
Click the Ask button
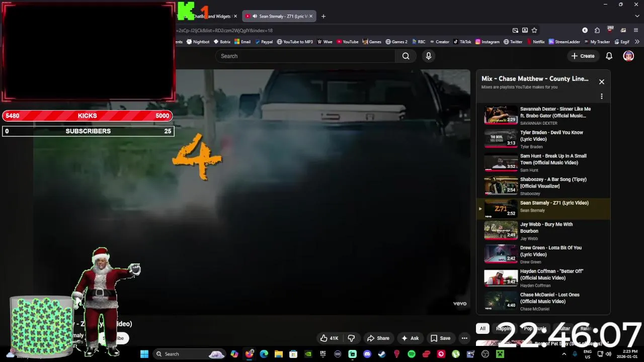tap(410, 338)
